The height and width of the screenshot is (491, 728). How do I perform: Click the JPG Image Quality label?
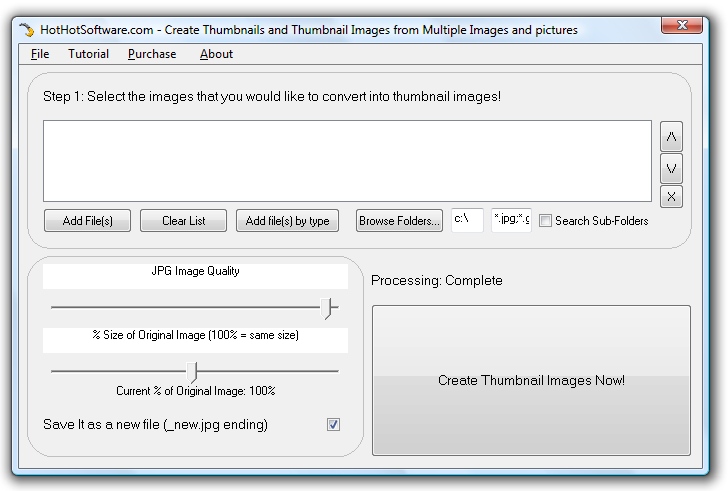pyautogui.click(x=195, y=271)
